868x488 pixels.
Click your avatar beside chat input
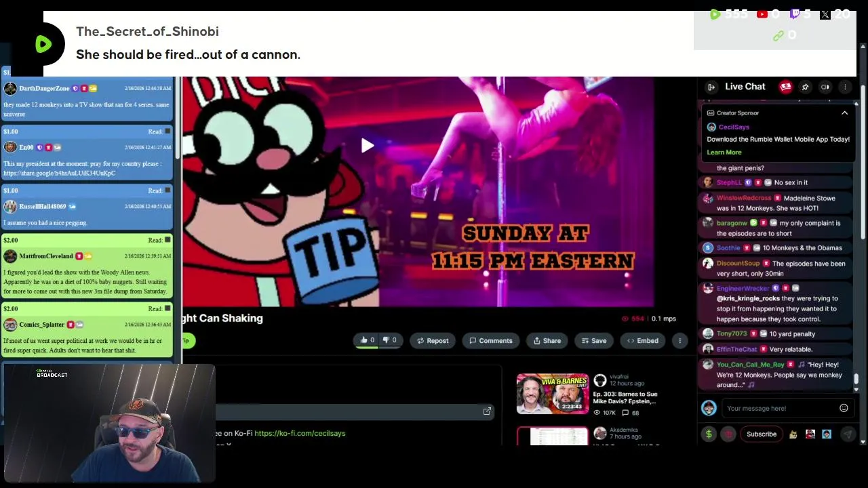[709, 408]
